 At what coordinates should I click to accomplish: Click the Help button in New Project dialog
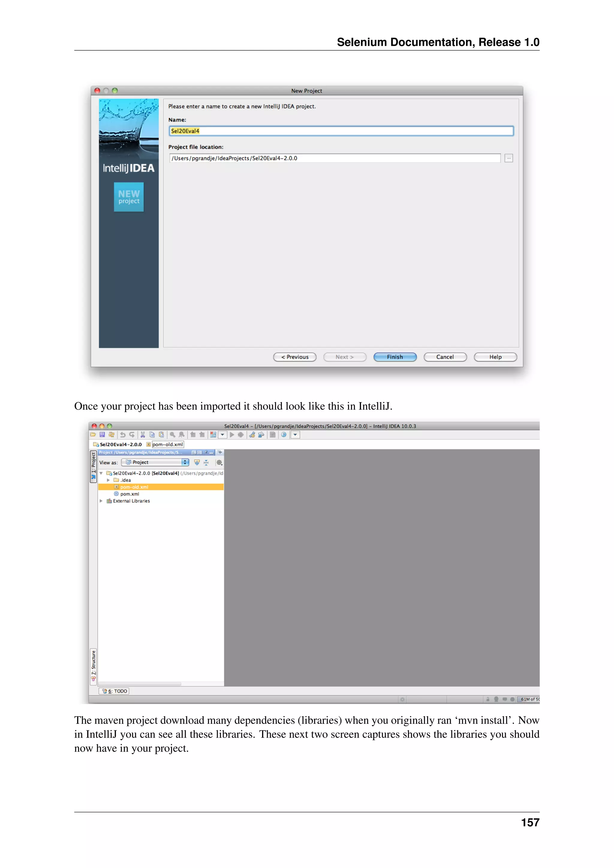click(x=495, y=357)
